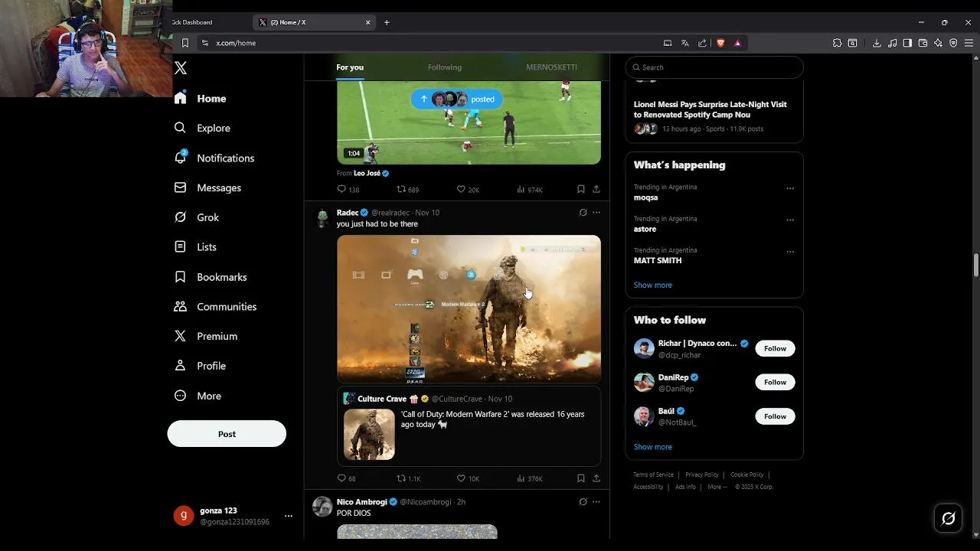Open Explore in the sidebar
Screen dimensions: 980x551
point(202,128)
